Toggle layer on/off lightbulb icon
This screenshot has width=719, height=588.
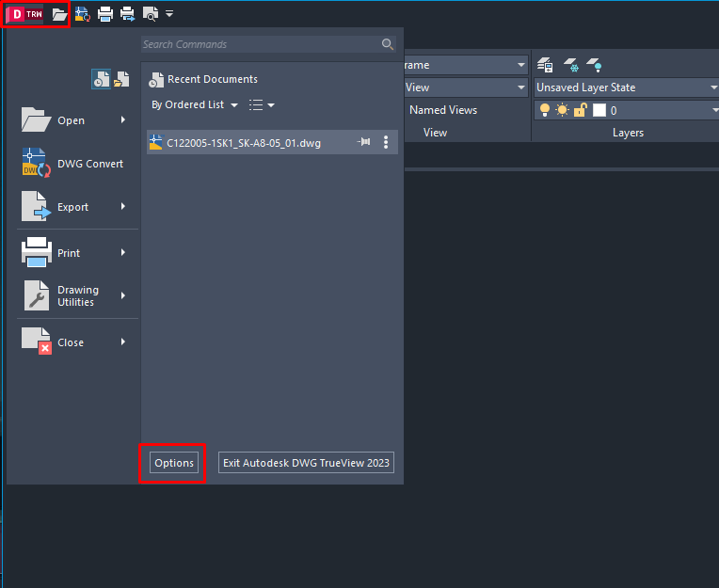545,110
